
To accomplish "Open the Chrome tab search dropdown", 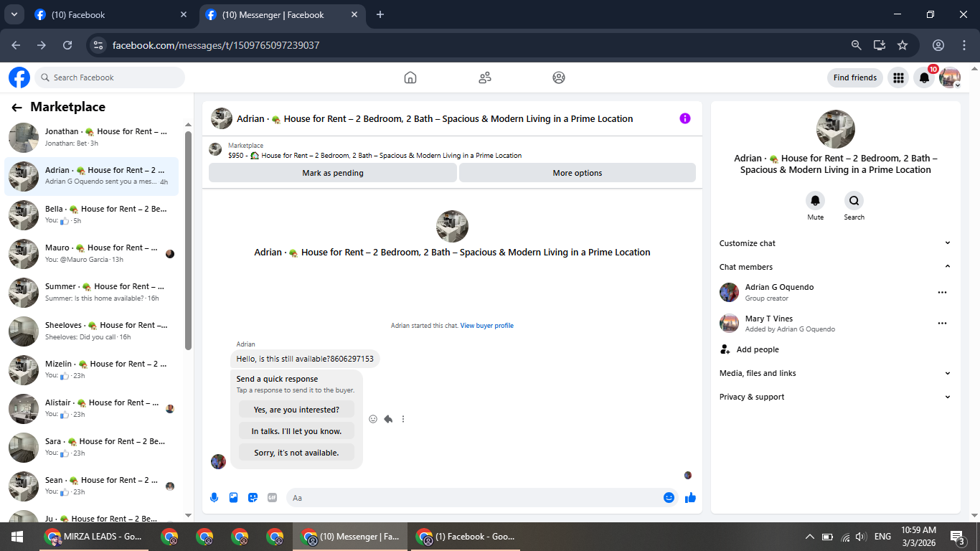I will tap(14, 14).
